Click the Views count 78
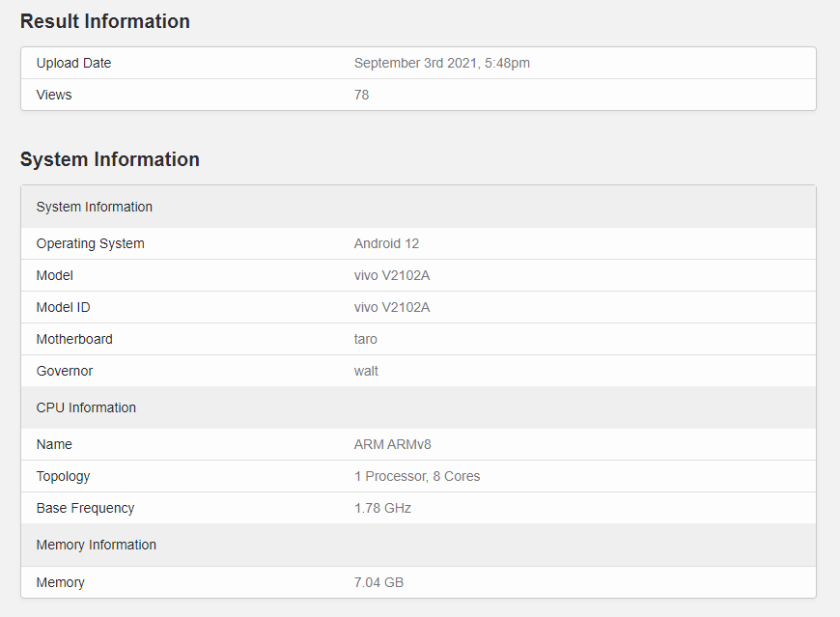Screen dimensions: 840x617 tap(362, 95)
